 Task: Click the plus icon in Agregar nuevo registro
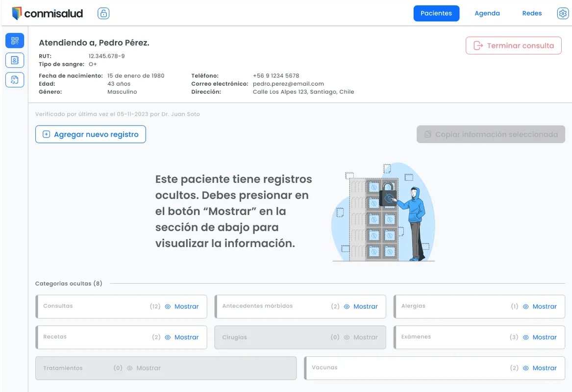point(47,134)
